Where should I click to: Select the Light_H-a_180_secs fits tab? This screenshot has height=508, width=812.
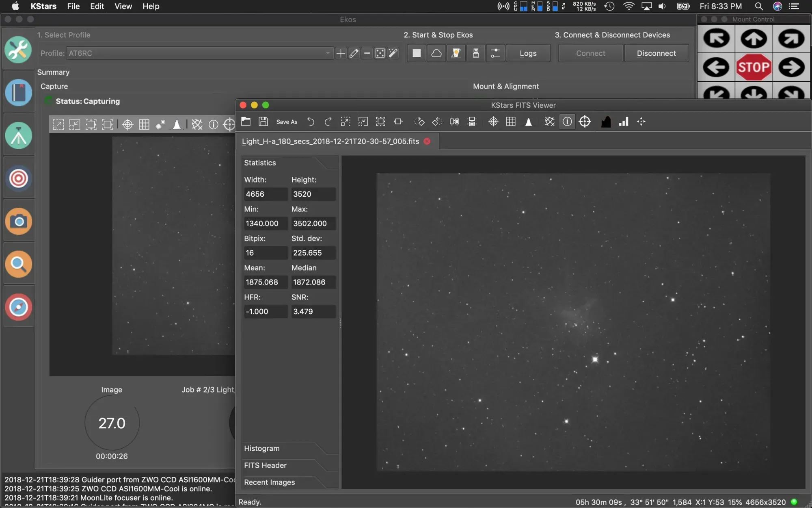pyautogui.click(x=330, y=141)
